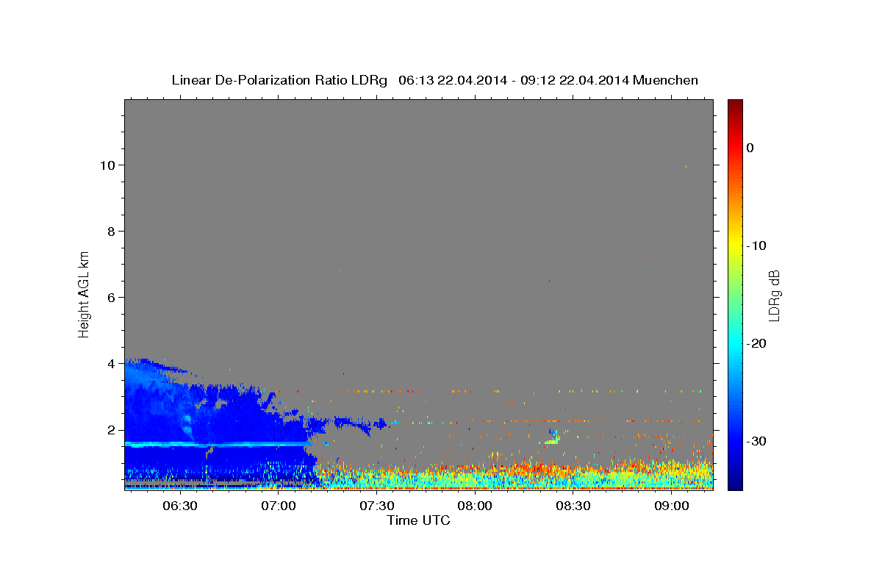This screenshot has height=588, width=882.
Task: Click the 08:30 time tick label
Action: click(573, 506)
